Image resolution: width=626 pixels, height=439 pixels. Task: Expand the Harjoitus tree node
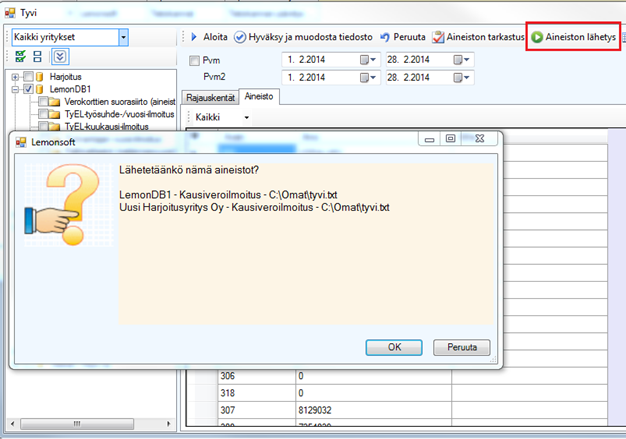(15, 77)
